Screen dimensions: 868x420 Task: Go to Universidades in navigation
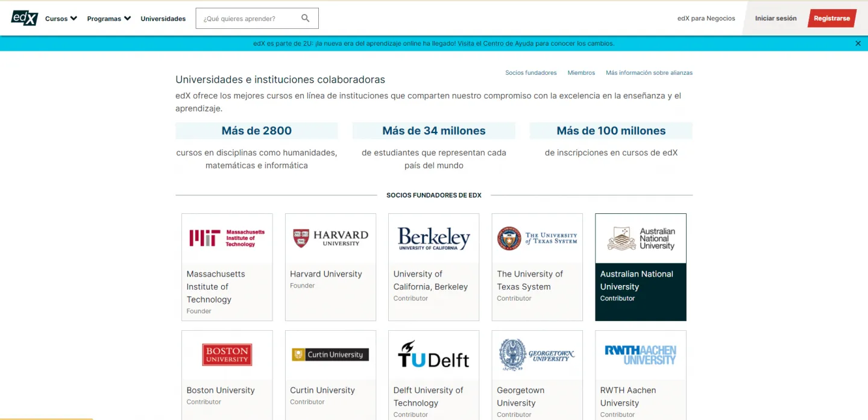coord(163,19)
